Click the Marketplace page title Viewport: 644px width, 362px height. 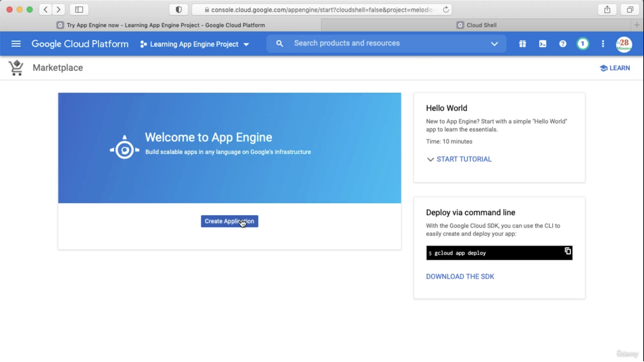[58, 68]
